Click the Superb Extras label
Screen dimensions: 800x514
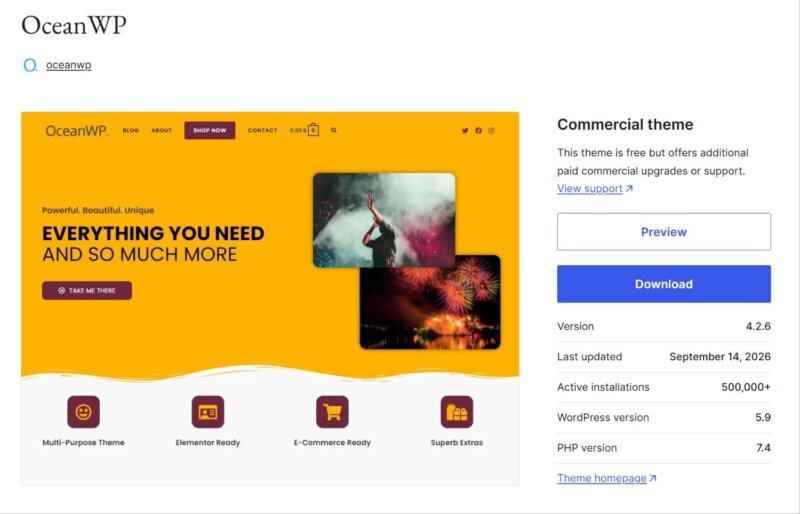tap(457, 443)
